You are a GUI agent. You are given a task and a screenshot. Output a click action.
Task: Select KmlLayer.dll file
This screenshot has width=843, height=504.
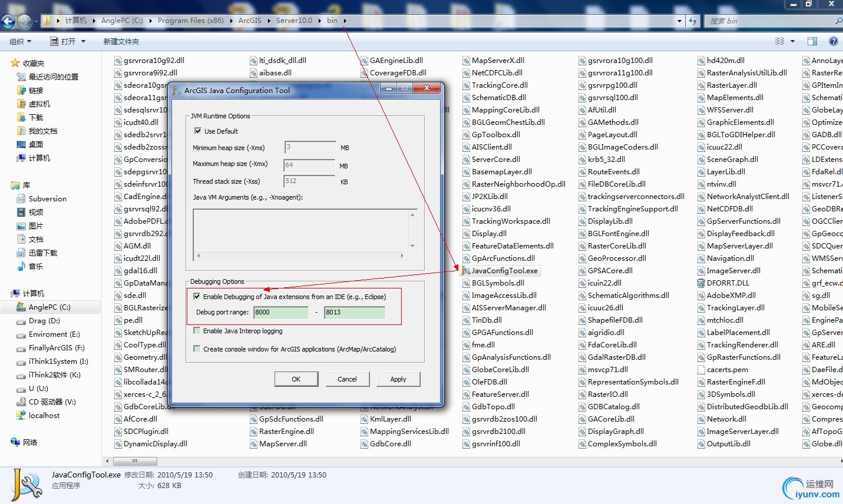[x=386, y=419]
